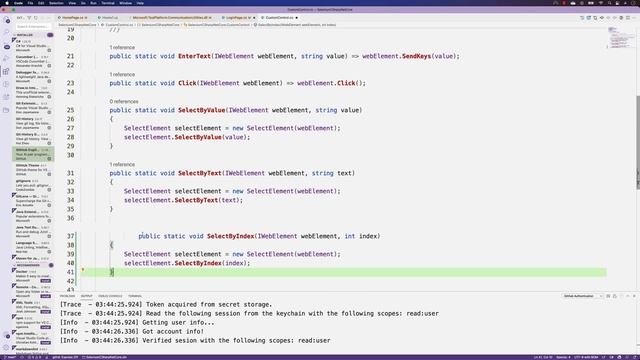Refresh the extensions list
This screenshot has height=360, width=640.
coord(36,18)
